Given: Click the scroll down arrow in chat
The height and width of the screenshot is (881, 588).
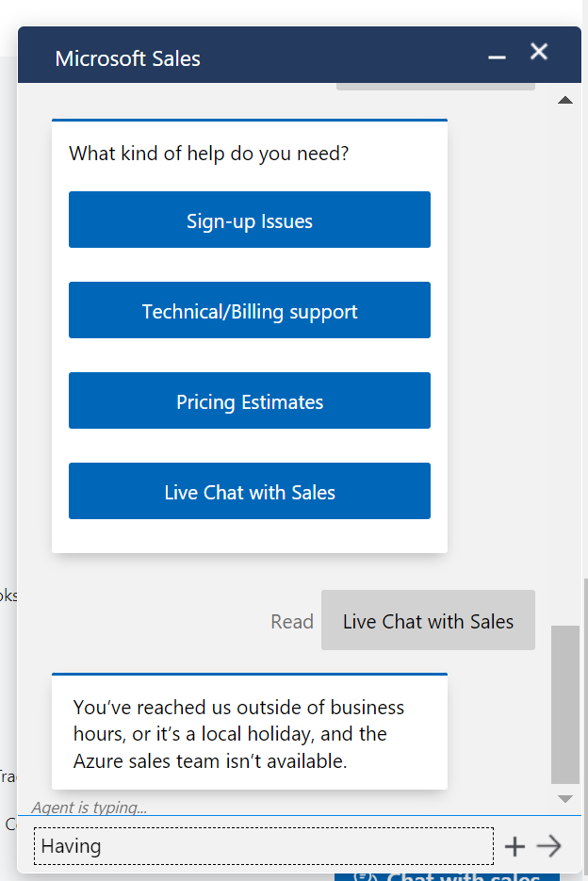Looking at the screenshot, I should [x=565, y=798].
